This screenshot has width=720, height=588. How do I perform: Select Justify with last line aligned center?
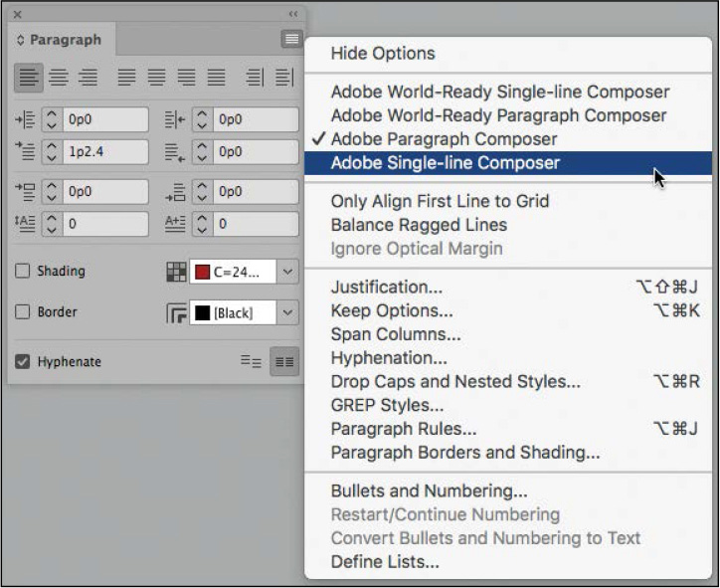coord(156,78)
